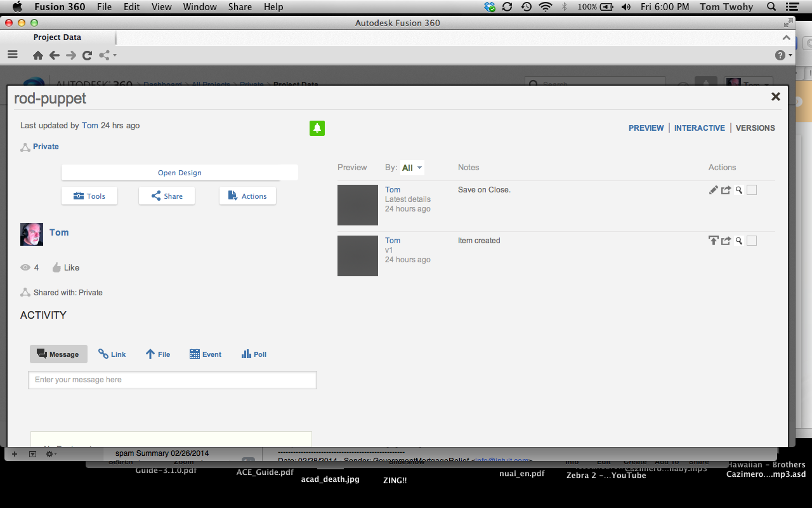This screenshot has width=812, height=508.
Task: Close the rod-puppet dialog
Action: pos(775,97)
